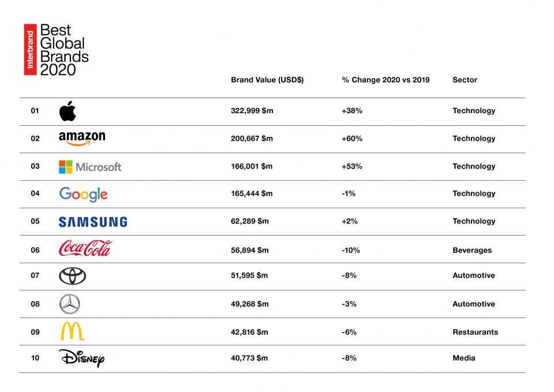
Task: Click the Mercedes-Benz star emblem
Action: [70, 304]
